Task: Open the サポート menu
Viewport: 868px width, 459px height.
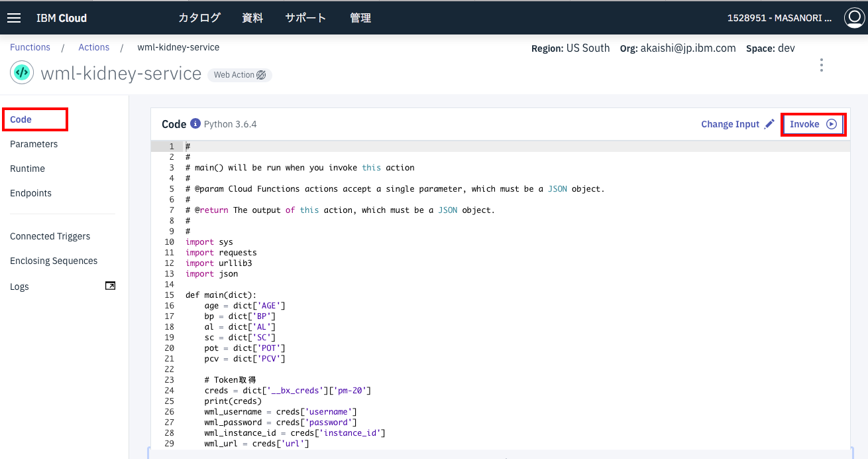Action: click(x=305, y=19)
